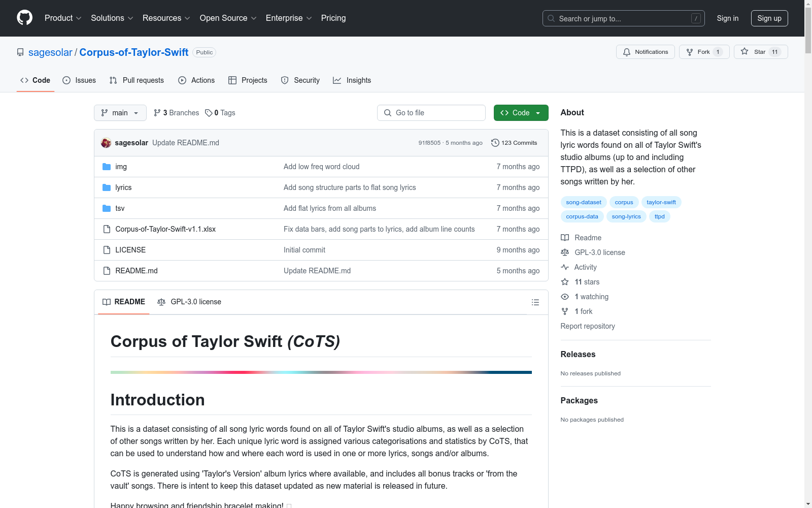View the 123 Commits history
Image resolution: width=812 pixels, height=508 pixels.
(x=514, y=143)
